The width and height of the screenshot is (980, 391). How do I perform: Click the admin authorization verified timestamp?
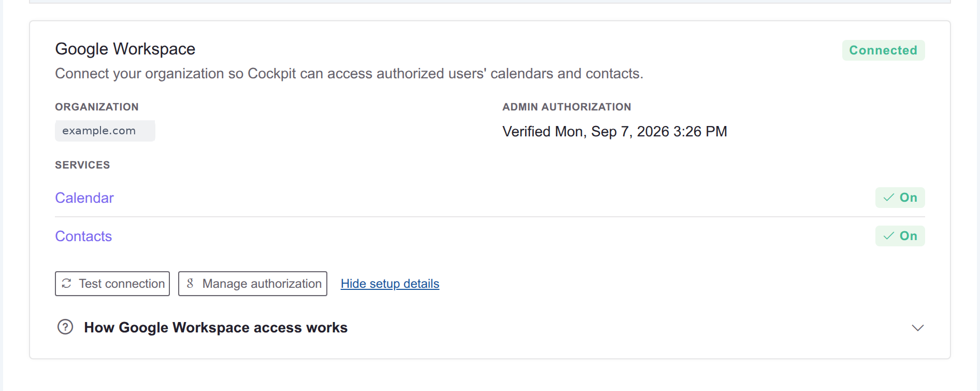pyautogui.click(x=615, y=132)
